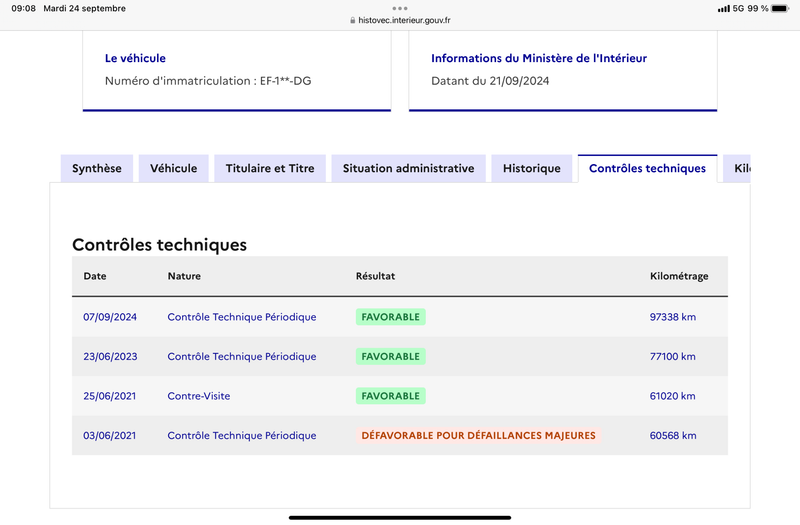This screenshot has height=525, width=800.
Task: Tap the cellular signal bars icon
Action: 723,9
